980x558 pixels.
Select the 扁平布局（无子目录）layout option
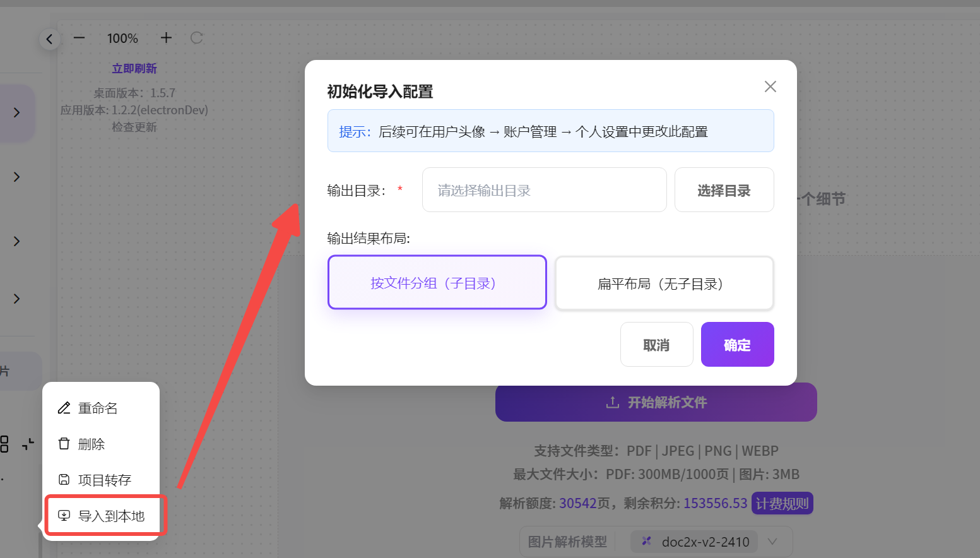click(664, 283)
